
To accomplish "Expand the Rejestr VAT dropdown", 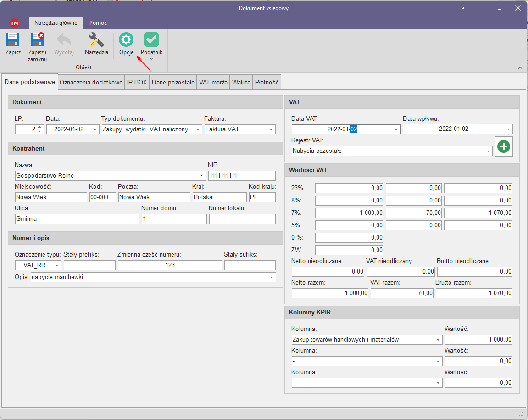I will [x=488, y=151].
